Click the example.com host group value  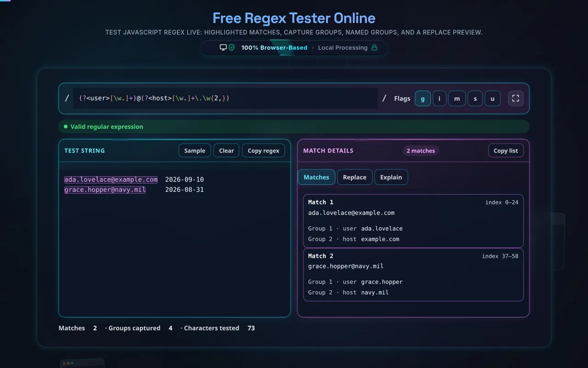pyautogui.click(x=380, y=239)
